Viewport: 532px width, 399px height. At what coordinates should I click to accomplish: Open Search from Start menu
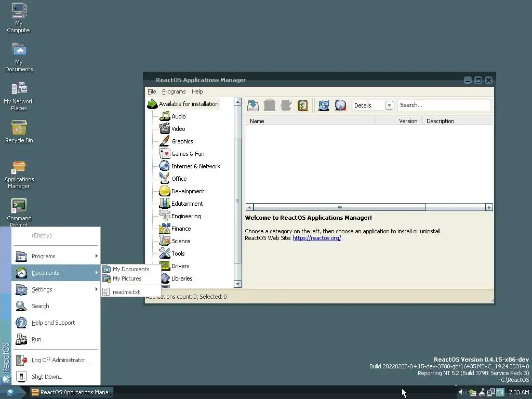56,306
